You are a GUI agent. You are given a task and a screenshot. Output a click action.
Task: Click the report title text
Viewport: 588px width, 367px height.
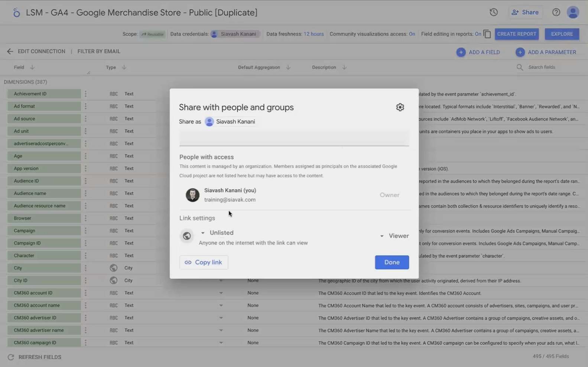pyautogui.click(x=142, y=13)
